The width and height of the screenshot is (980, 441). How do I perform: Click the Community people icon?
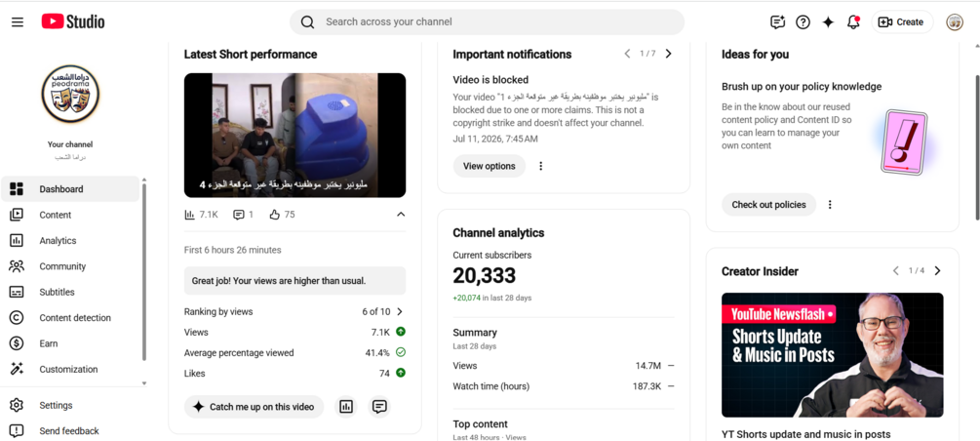[x=17, y=265]
